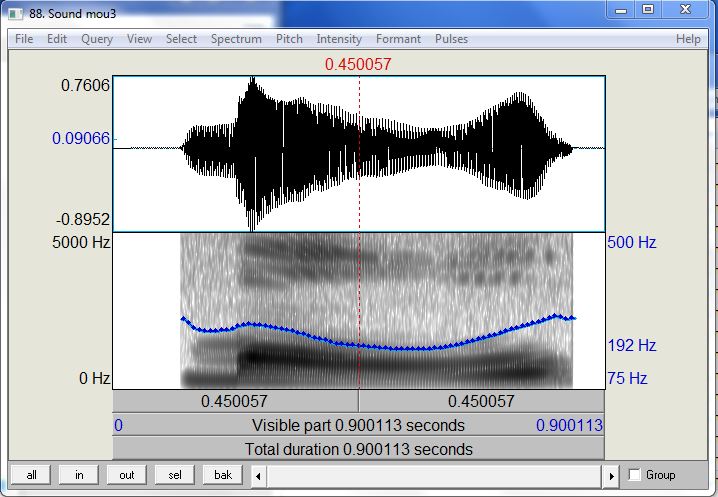Open the Edit menu

57,39
